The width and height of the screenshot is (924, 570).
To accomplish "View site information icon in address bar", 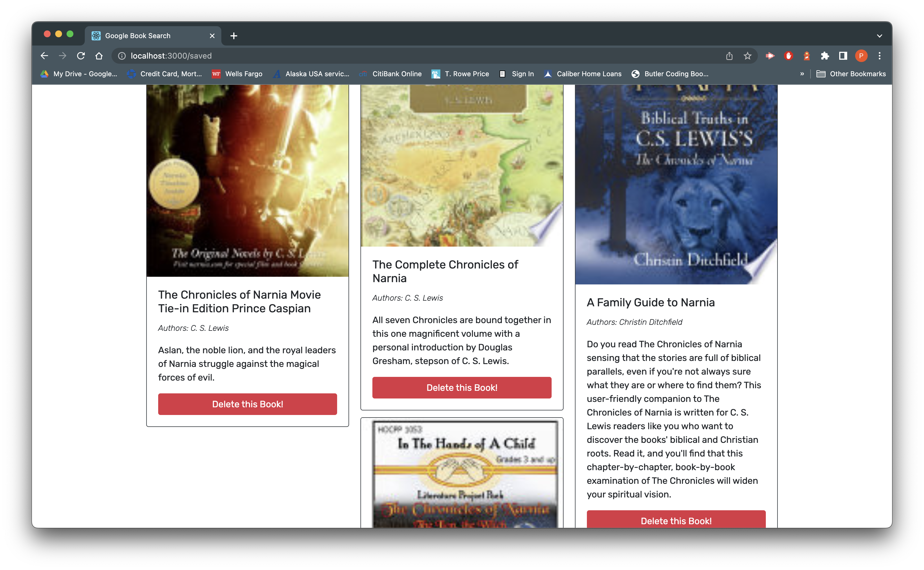I will pyautogui.click(x=122, y=56).
